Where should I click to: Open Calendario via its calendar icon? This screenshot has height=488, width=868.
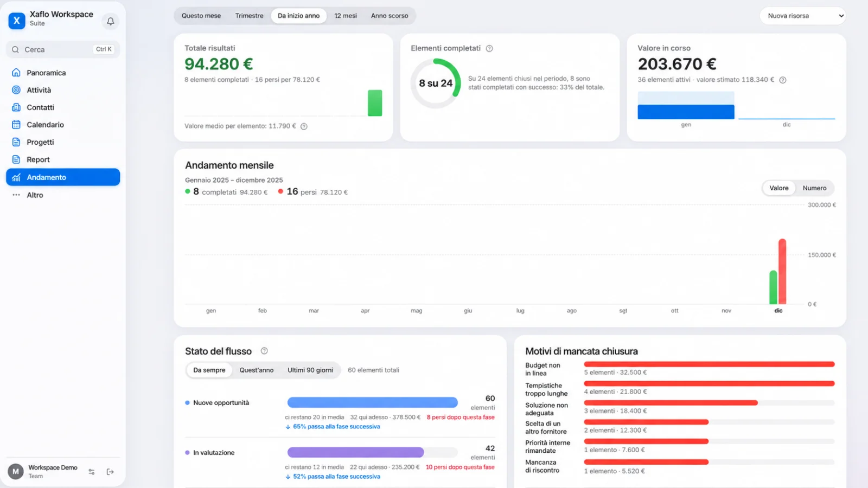point(16,125)
